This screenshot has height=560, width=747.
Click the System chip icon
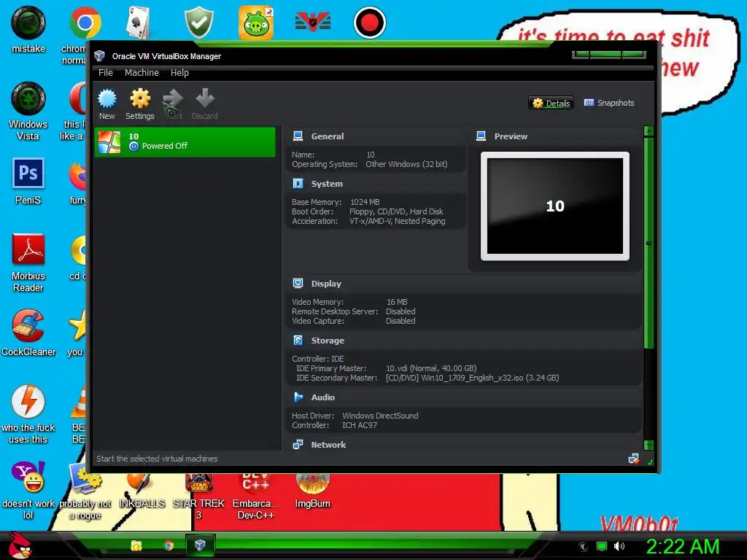(298, 183)
